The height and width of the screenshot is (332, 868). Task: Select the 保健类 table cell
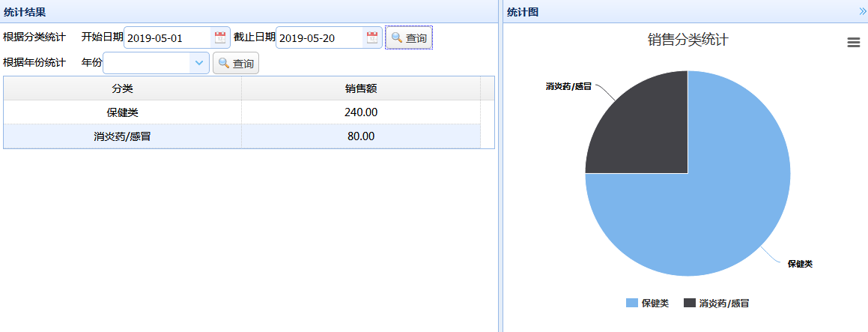(x=122, y=112)
